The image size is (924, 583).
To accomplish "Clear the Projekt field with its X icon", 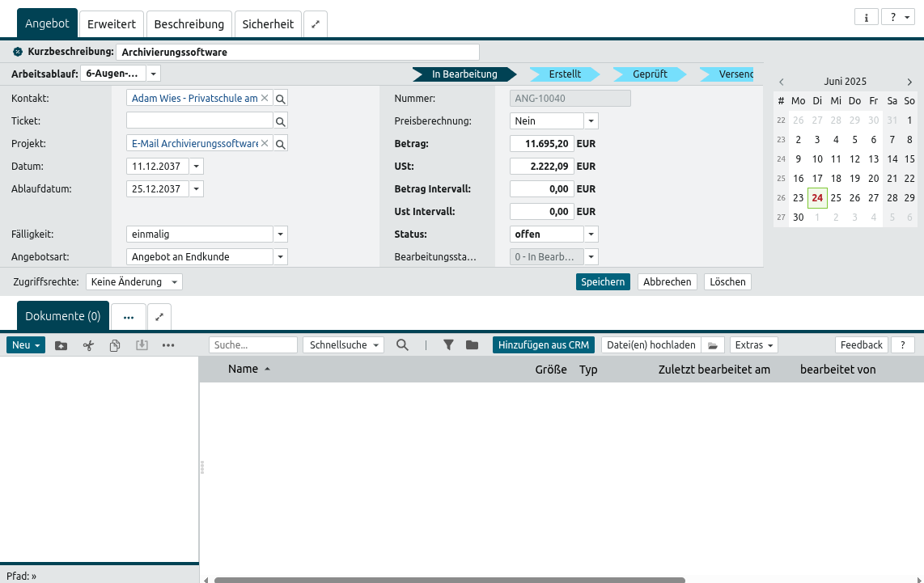I will [x=264, y=144].
